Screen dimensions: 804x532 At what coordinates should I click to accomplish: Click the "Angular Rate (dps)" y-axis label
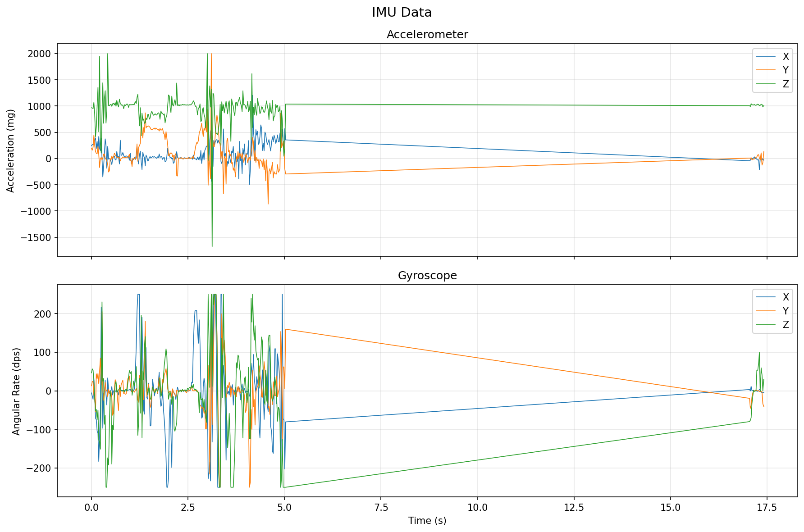17,391
